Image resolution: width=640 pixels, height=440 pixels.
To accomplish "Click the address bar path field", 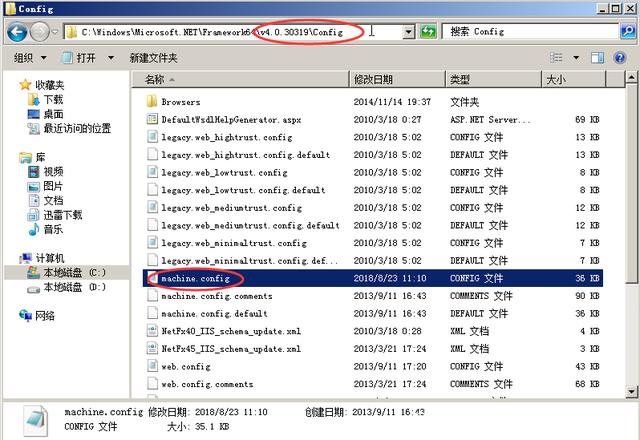I will [233, 32].
